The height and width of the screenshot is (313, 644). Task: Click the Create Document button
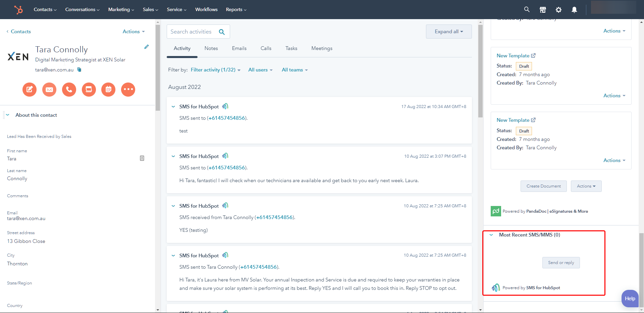click(x=543, y=186)
